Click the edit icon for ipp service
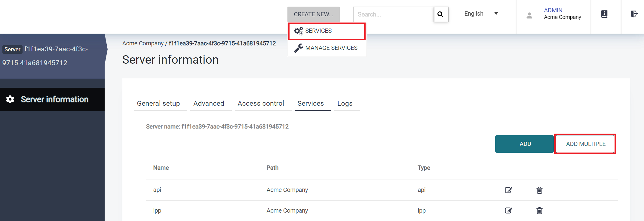This screenshot has height=221, width=644. pos(508,210)
